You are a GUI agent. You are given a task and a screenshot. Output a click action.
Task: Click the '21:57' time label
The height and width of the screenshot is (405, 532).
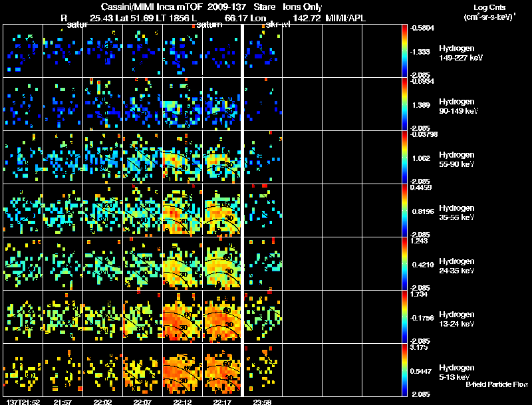[x=63, y=402]
